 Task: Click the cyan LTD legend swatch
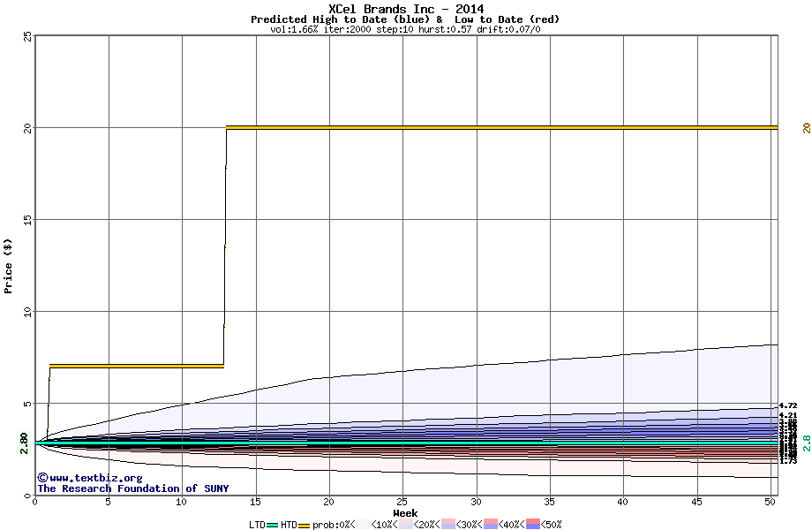(x=273, y=525)
